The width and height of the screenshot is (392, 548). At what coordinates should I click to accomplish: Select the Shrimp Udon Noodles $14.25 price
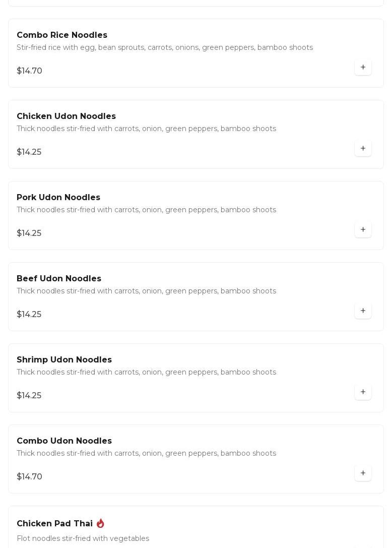coord(29,395)
